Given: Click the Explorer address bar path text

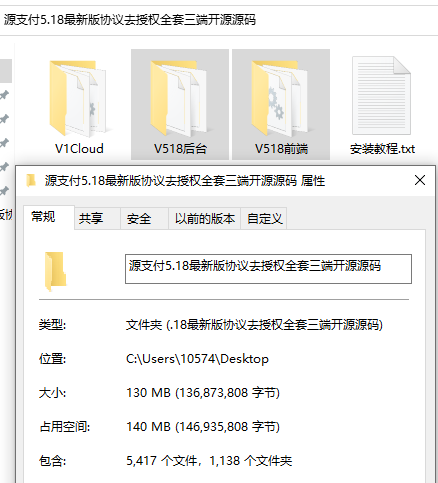Looking at the screenshot, I should (130, 20).
